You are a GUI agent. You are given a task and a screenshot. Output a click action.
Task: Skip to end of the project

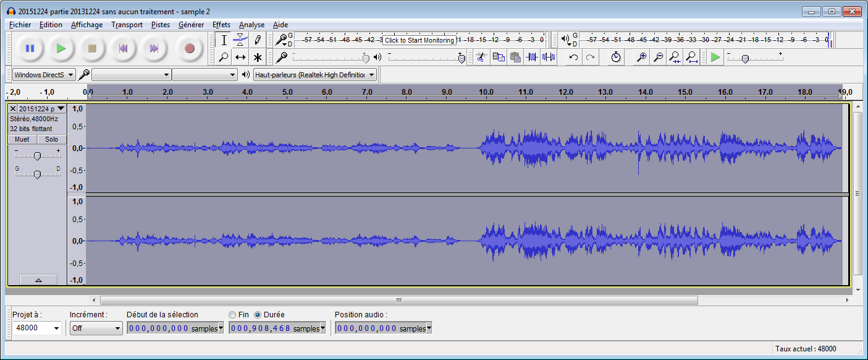point(154,48)
